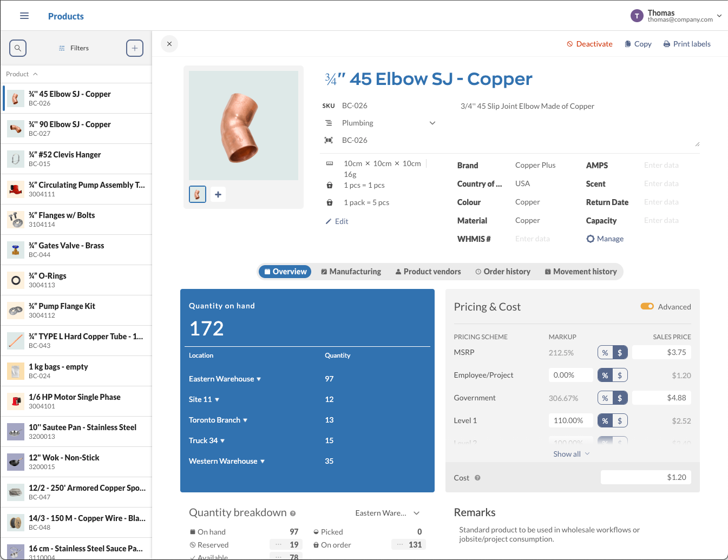Click the plus tile to add a product image
This screenshot has width=728, height=560.
(x=218, y=194)
